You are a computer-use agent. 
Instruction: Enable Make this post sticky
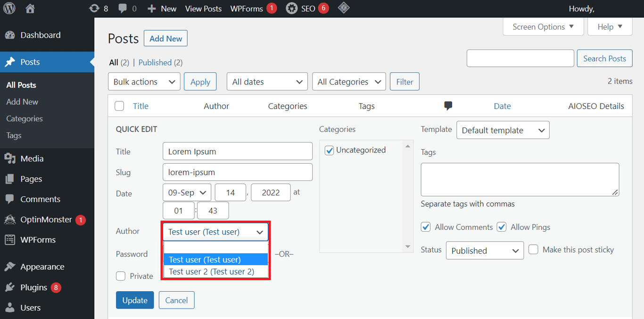coord(533,250)
